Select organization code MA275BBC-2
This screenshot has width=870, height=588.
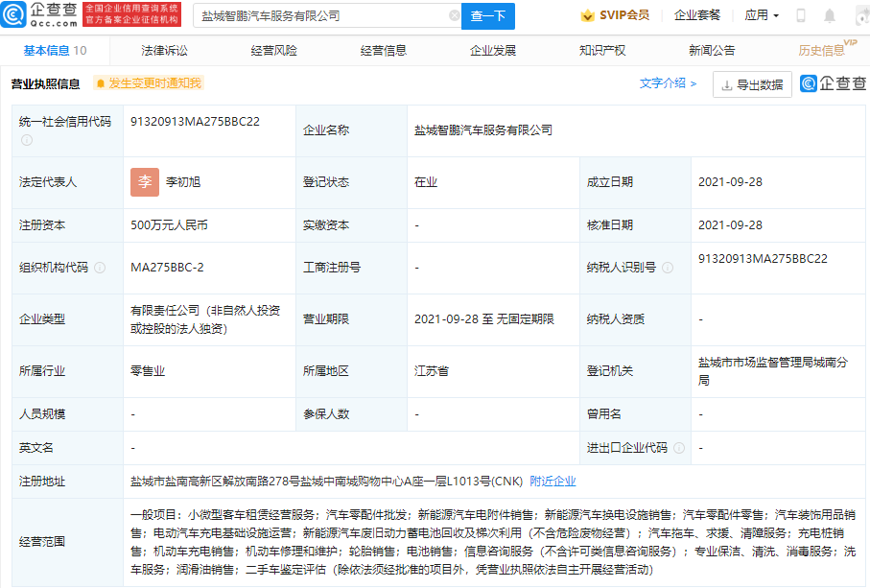[167, 268]
